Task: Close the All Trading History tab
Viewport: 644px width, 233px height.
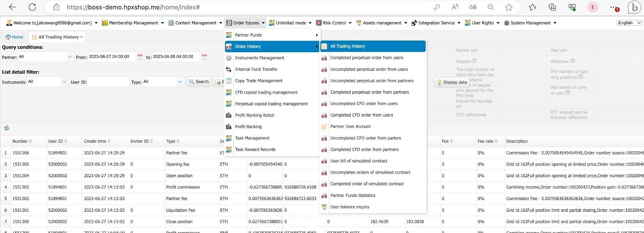Action: click(x=82, y=37)
